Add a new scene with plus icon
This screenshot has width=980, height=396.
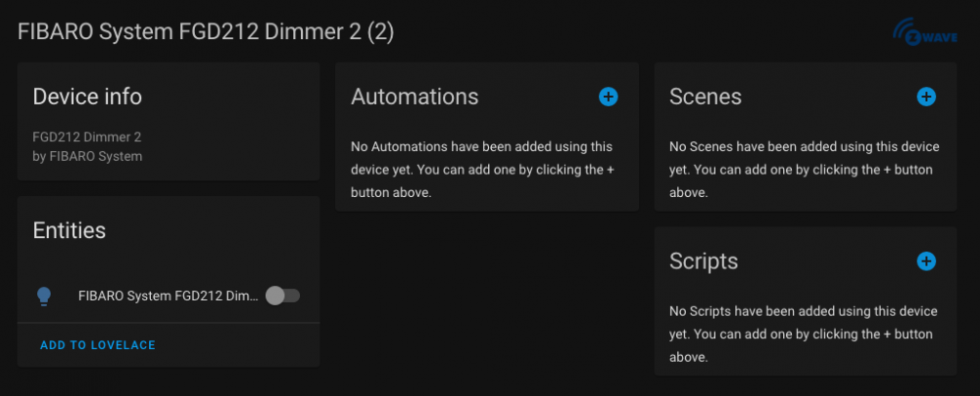[x=926, y=96]
